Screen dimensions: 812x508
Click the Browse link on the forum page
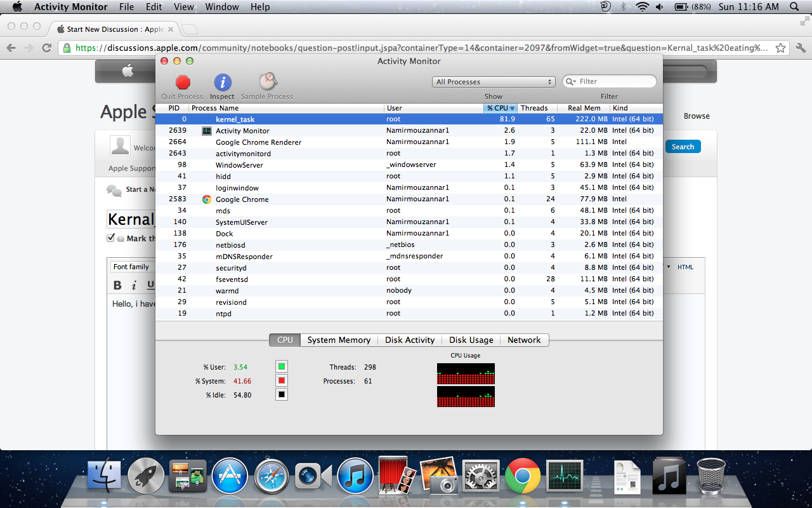[697, 116]
